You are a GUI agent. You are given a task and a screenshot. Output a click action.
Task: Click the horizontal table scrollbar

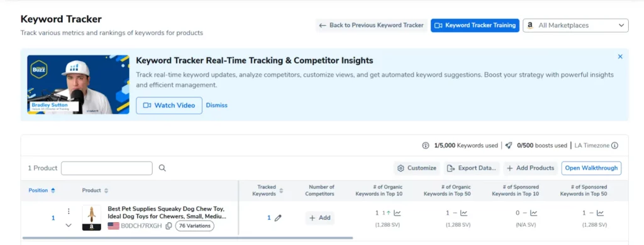tap(187, 237)
